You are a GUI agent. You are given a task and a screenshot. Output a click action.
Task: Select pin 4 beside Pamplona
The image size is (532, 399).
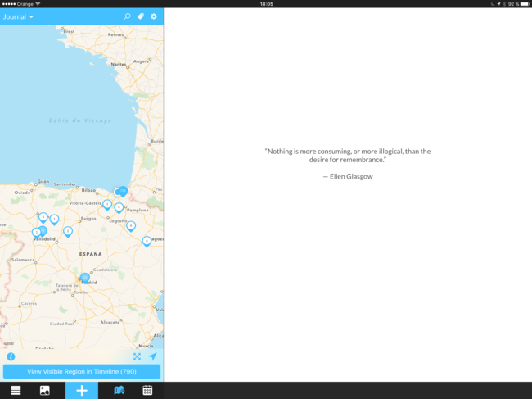[119, 208]
